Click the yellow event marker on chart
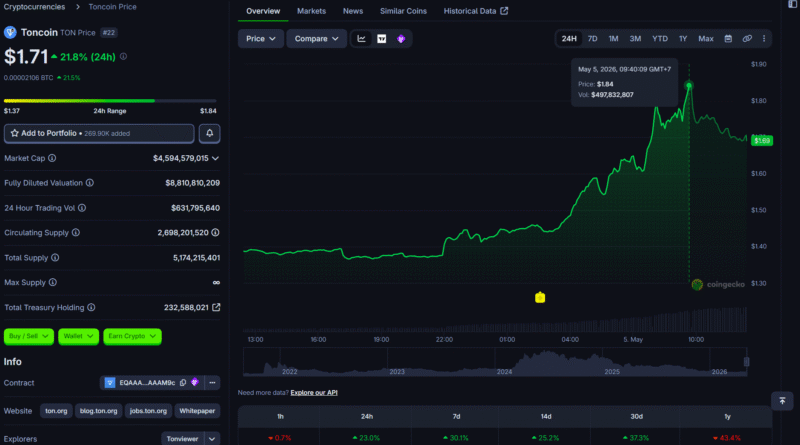800x445 pixels. [540, 298]
